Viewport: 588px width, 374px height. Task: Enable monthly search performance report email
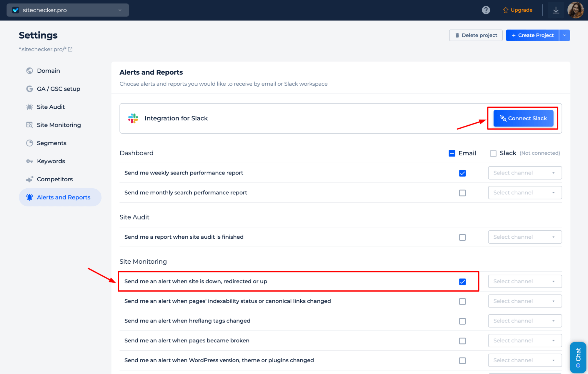point(462,192)
